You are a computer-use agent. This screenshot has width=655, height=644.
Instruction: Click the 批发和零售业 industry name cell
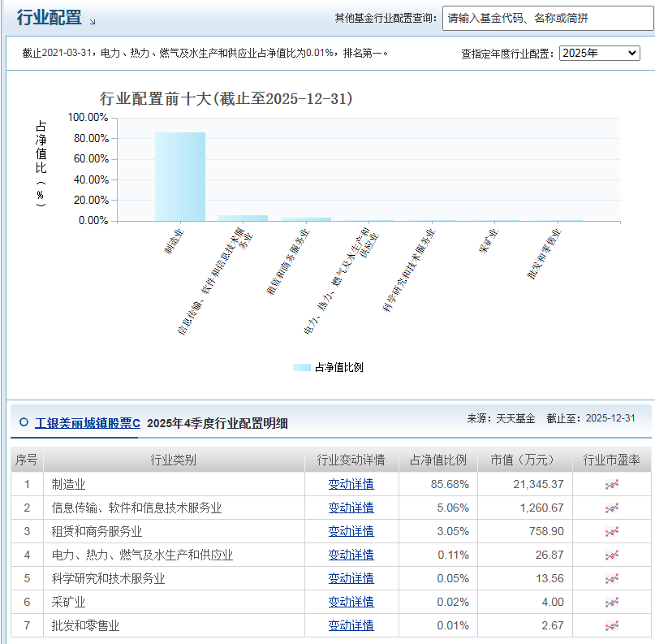coord(174,625)
